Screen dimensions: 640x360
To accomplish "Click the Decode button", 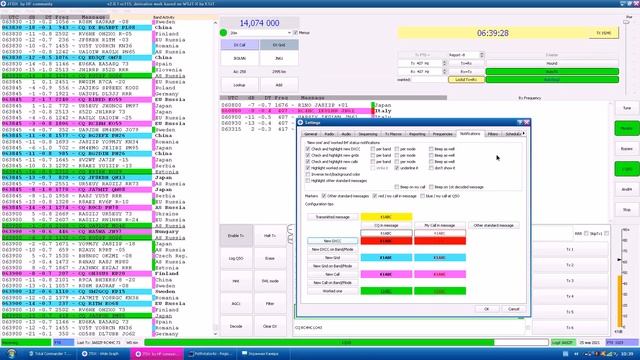I will pos(236,326).
